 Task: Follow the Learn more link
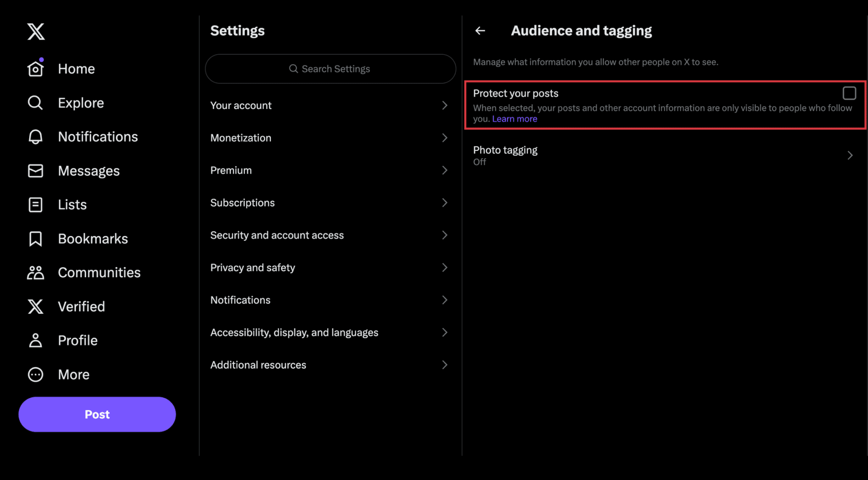click(x=515, y=119)
